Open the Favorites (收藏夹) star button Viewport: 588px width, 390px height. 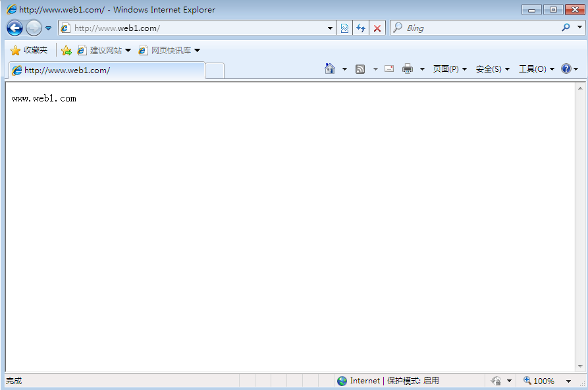[29, 50]
